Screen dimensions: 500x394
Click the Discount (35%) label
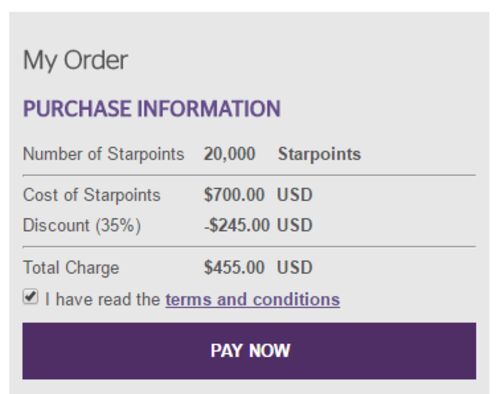pos(82,225)
